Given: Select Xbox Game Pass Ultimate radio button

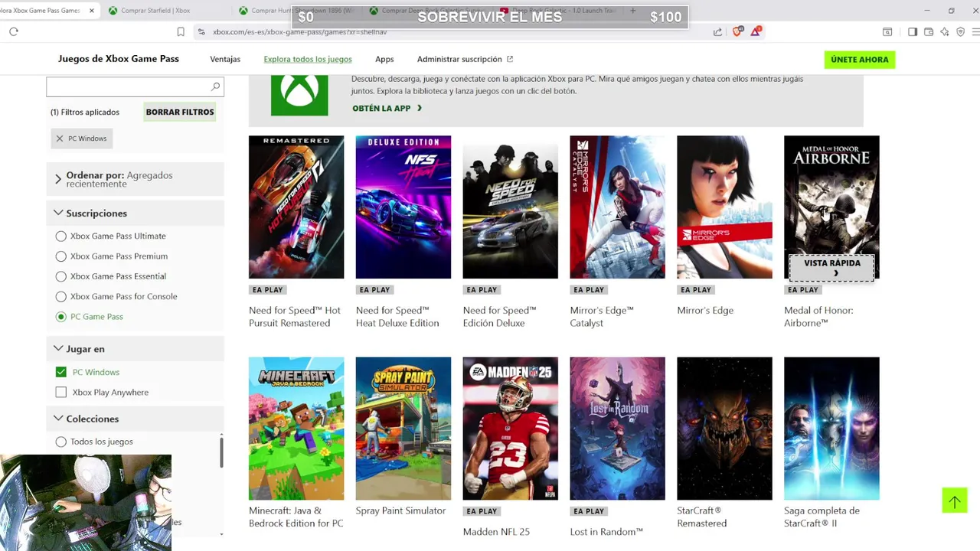Looking at the screenshot, I should coord(61,236).
